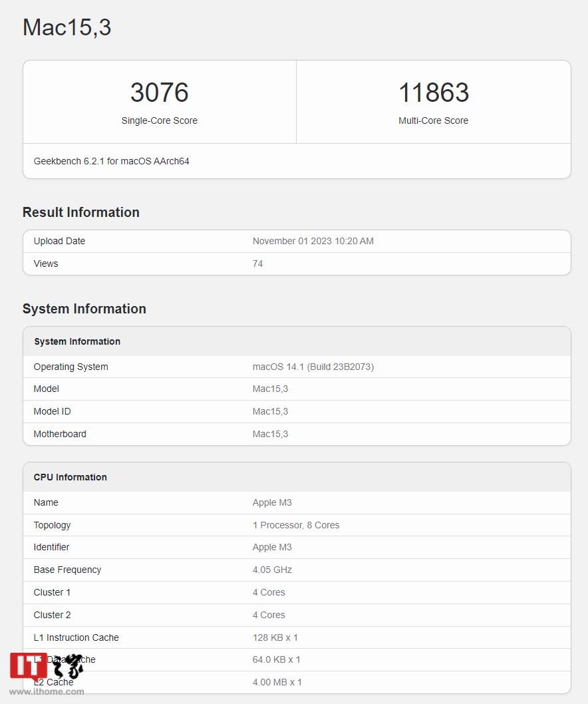
Task: Click the "Cluster 1" row label
Action: tap(52, 593)
